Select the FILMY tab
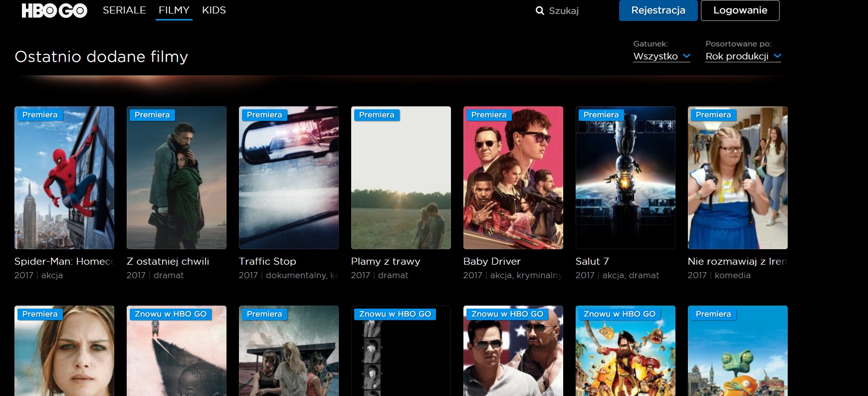This screenshot has width=868, height=396. (x=174, y=10)
